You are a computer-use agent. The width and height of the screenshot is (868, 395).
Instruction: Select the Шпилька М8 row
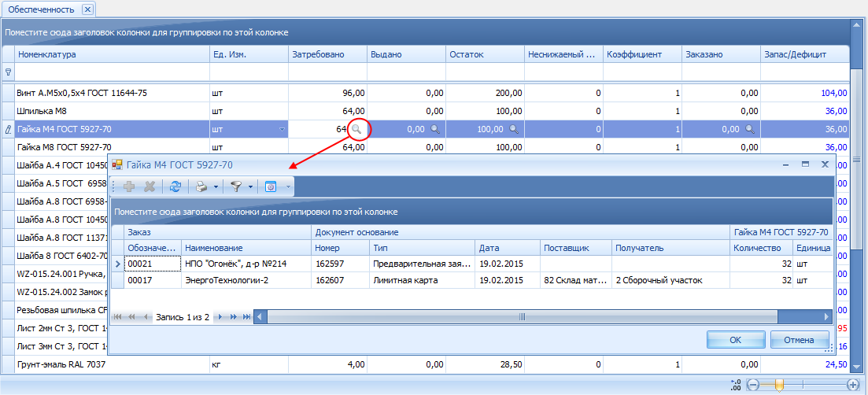(x=425, y=111)
